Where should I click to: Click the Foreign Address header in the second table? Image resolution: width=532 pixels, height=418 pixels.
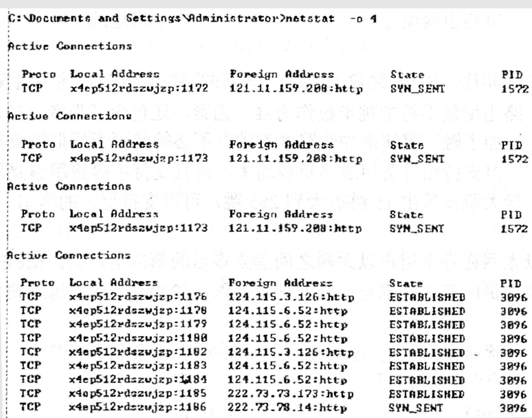point(281,145)
